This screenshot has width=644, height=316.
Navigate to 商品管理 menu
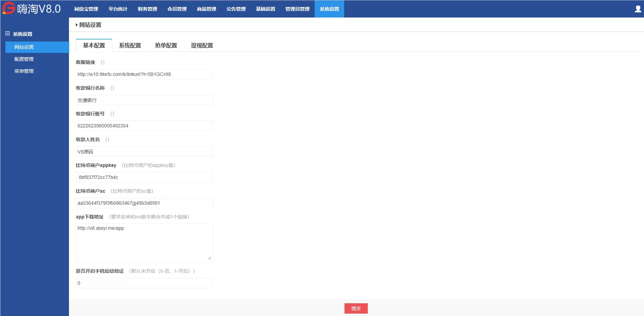pos(207,9)
